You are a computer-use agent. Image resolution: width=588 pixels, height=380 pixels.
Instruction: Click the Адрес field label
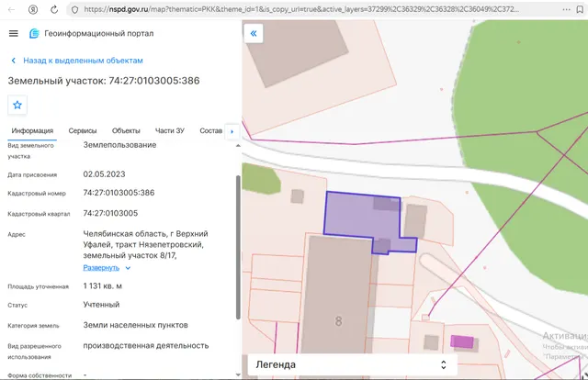click(17, 235)
